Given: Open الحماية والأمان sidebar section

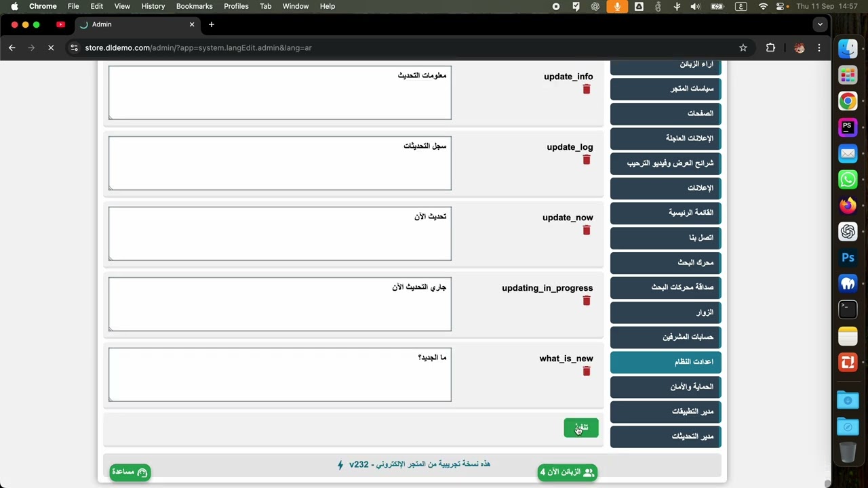Looking at the screenshot, I should [666, 387].
